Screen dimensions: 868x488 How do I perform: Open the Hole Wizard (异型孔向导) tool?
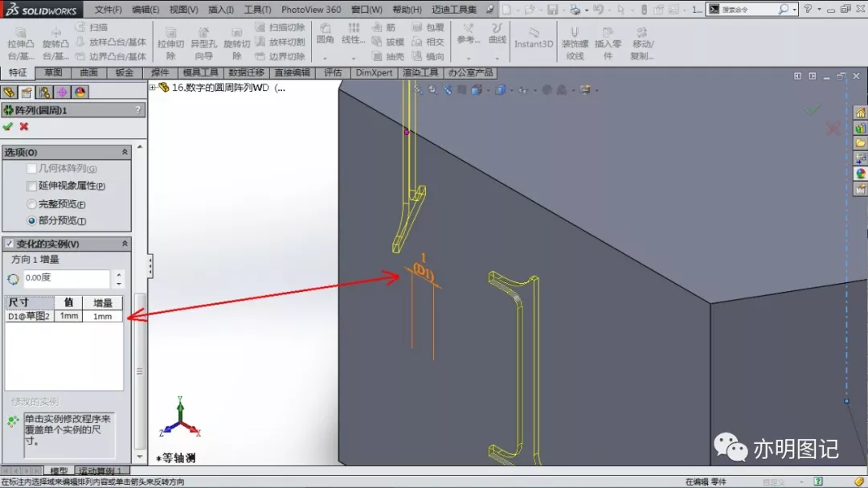click(203, 43)
